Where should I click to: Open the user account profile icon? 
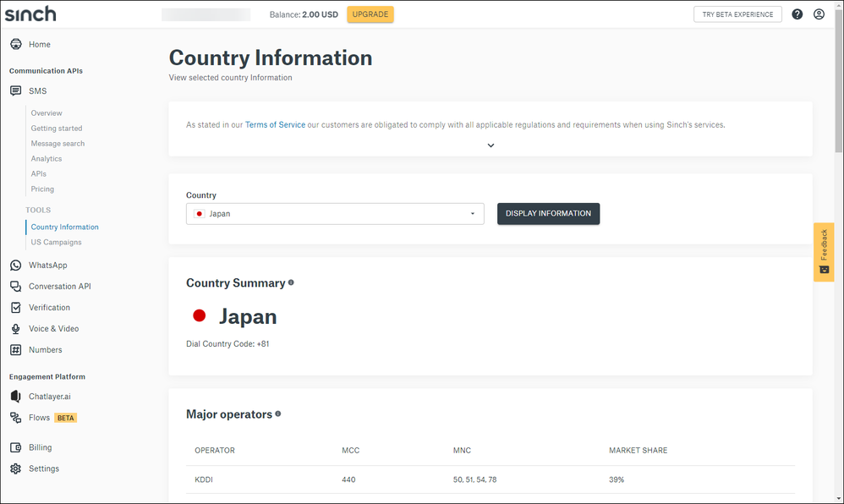(x=819, y=14)
